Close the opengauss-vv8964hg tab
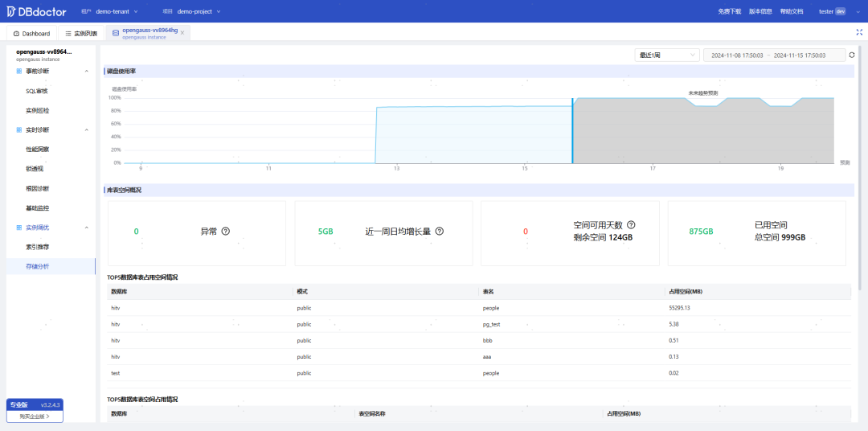Image resolution: width=868 pixels, height=431 pixels. pyautogui.click(x=182, y=33)
